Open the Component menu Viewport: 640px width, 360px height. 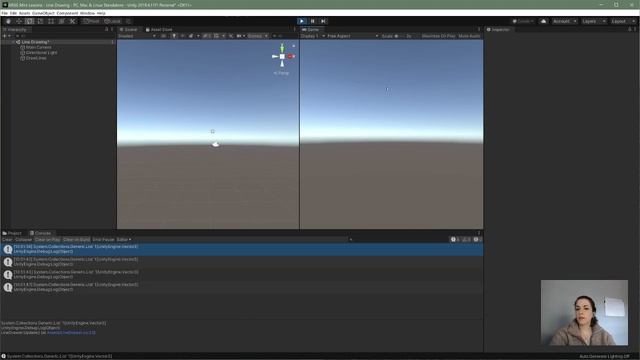67,13
